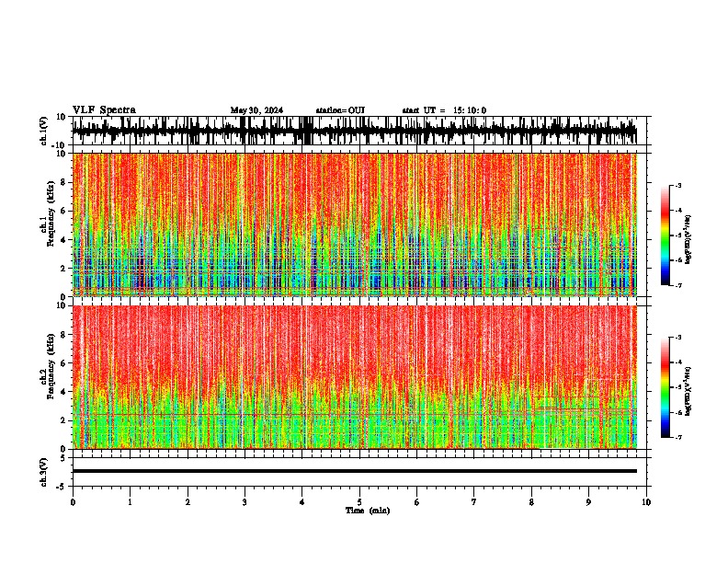Click the '-3' label on ch.1 colorbar
This screenshot has height=563, width=728.
(x=677, y=186)
